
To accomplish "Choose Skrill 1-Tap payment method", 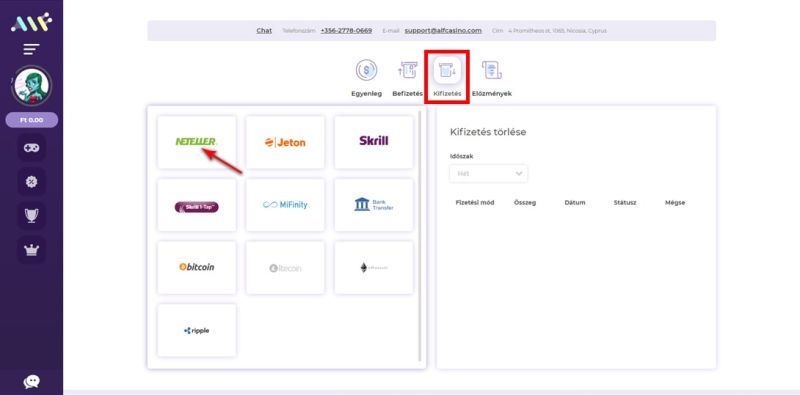I will pos(196,205).
